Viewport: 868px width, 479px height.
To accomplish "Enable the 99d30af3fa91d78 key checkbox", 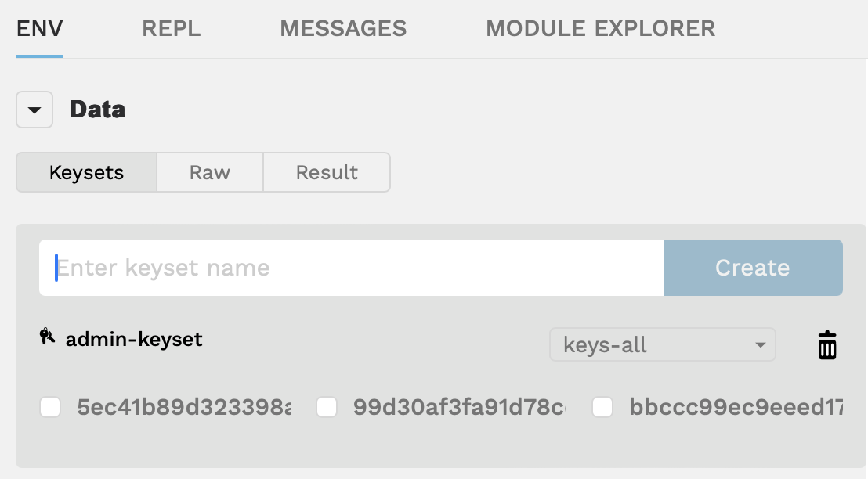I will (327, 407).
